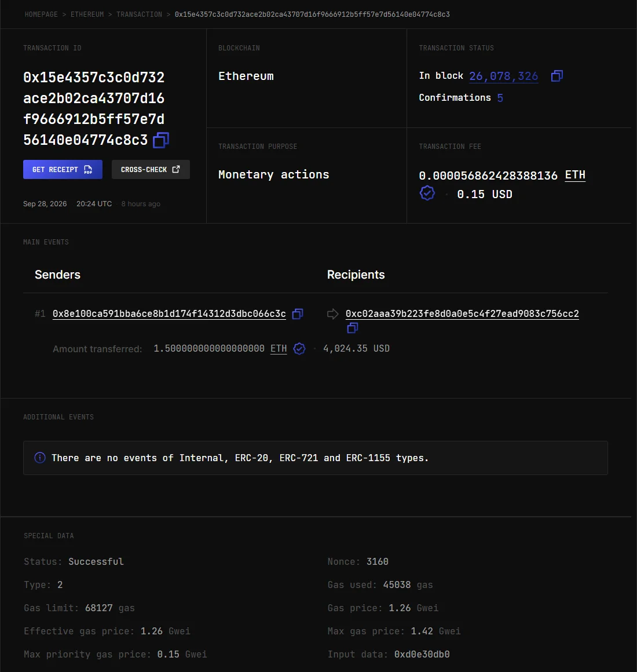
Task: Click the Gas used value 45038
Action: [x=397, y=585]
